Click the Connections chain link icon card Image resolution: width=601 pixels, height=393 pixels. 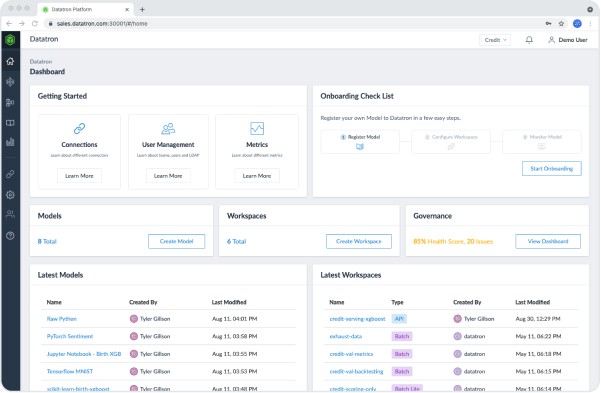(79, 128)
